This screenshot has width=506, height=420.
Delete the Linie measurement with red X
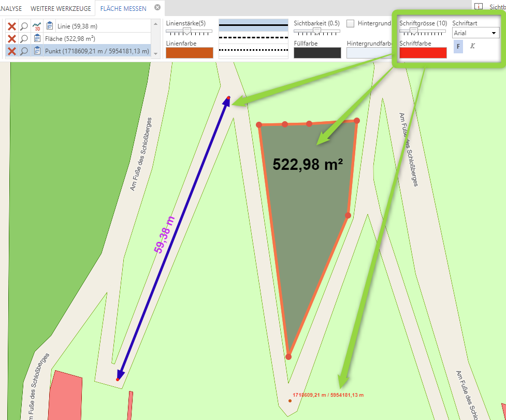coord(12,26)
